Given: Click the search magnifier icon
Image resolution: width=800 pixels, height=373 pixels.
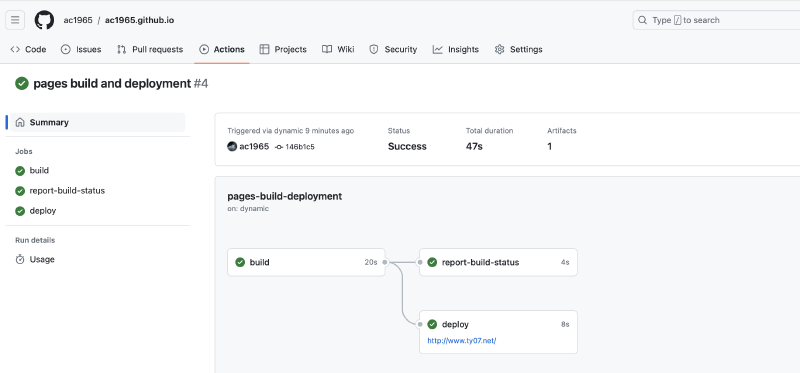Looking at the screenshot, I should [642, 20].
